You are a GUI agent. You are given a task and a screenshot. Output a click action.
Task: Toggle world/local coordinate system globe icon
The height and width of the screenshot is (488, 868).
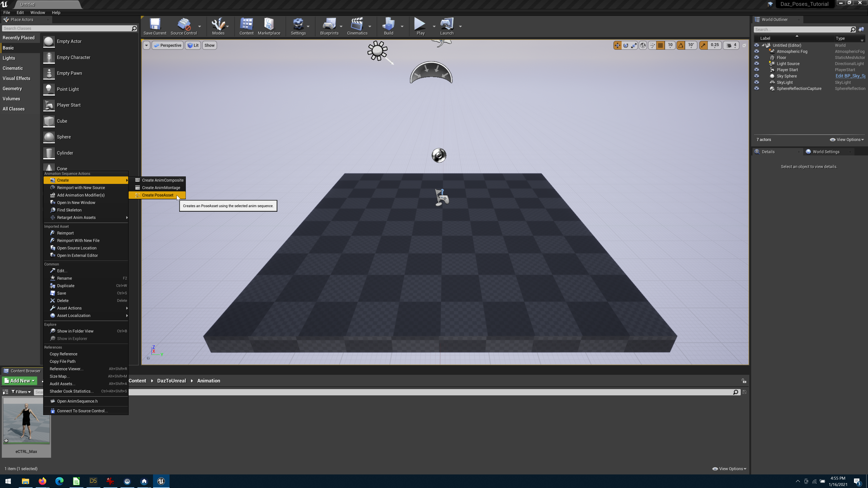click(643, 45)
